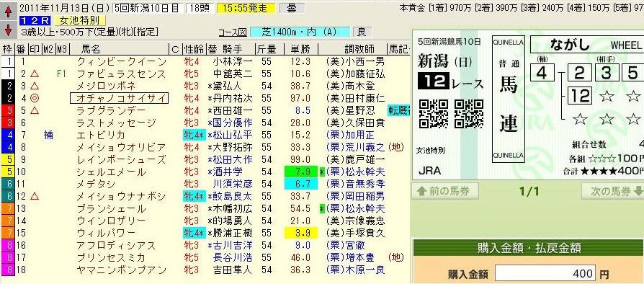The image size is (644, 284).
Task: Click the 6.7 cyan odds cell
Action: point(302,184)
